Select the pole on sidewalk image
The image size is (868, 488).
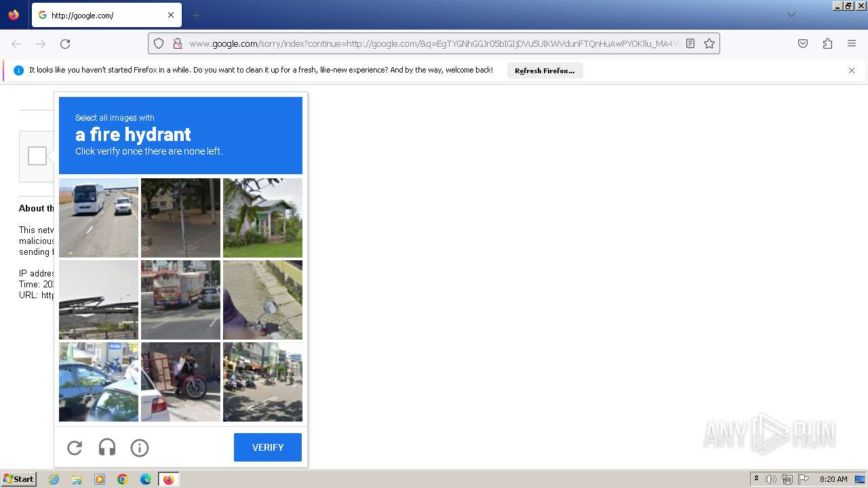(180, 218)
